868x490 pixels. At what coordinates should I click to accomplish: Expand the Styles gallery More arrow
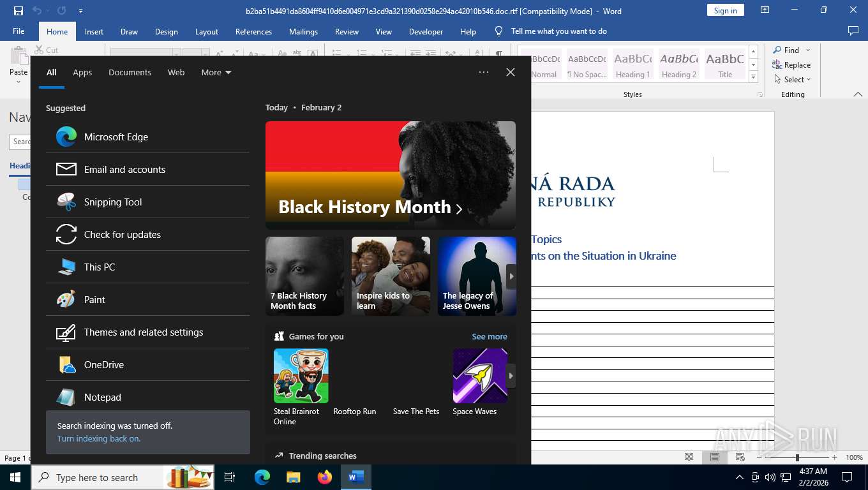(x=753, y=77)
